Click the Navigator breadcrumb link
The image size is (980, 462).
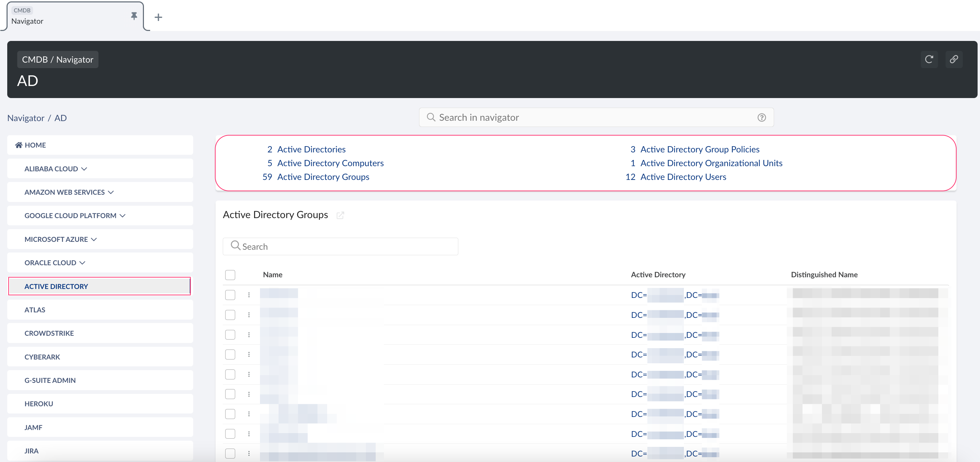(x=26, y=118)
